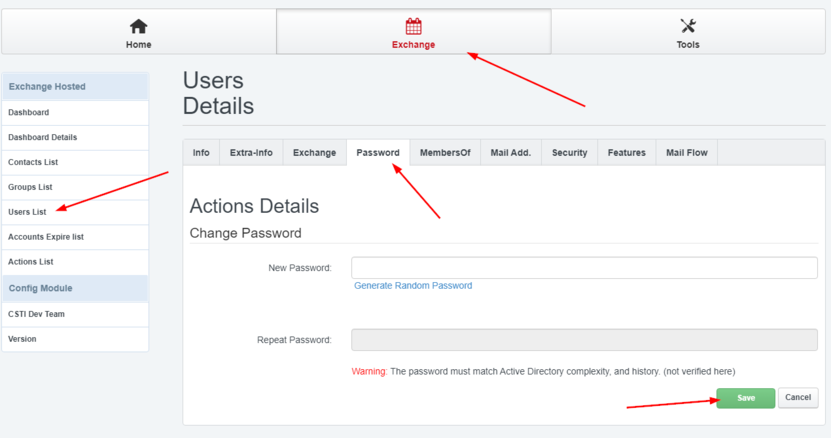Viewport: 831px width, 438px height.
Task: Open the Info tab
Action: click(201, 153)
